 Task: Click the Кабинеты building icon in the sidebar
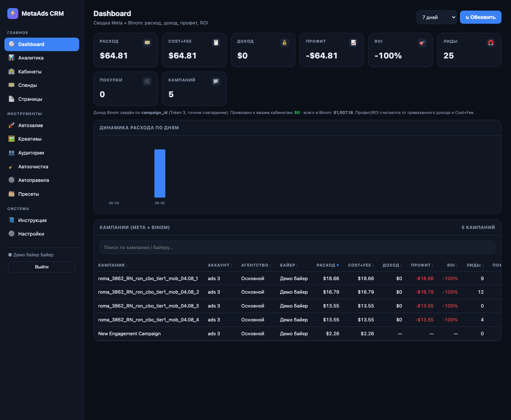point(12,72)
